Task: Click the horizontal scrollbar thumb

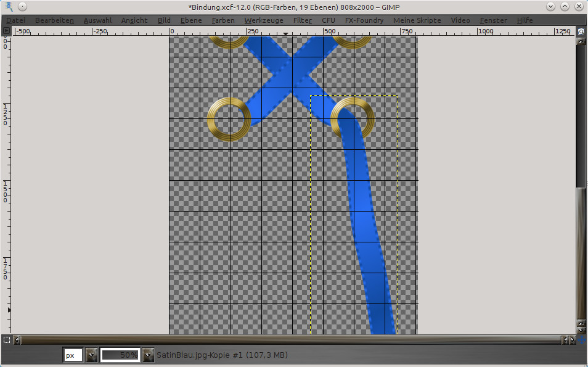Action: coord(290,340)
